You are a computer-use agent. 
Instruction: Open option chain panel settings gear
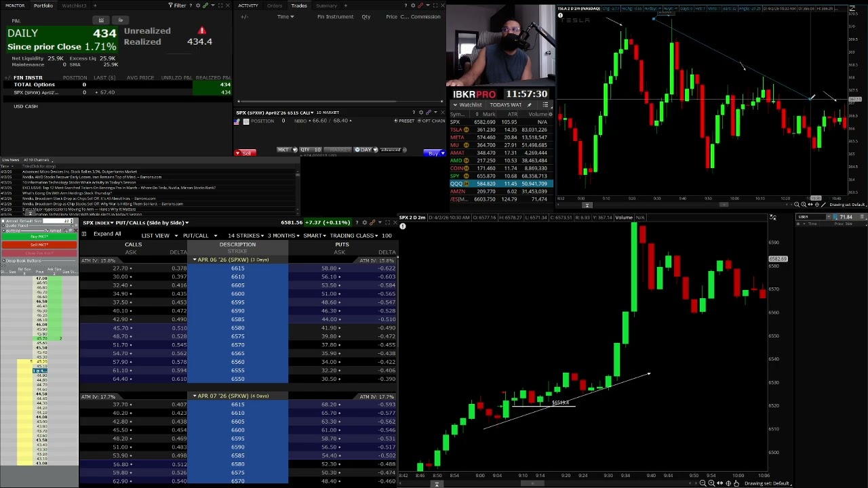click(x=365, y=222)
